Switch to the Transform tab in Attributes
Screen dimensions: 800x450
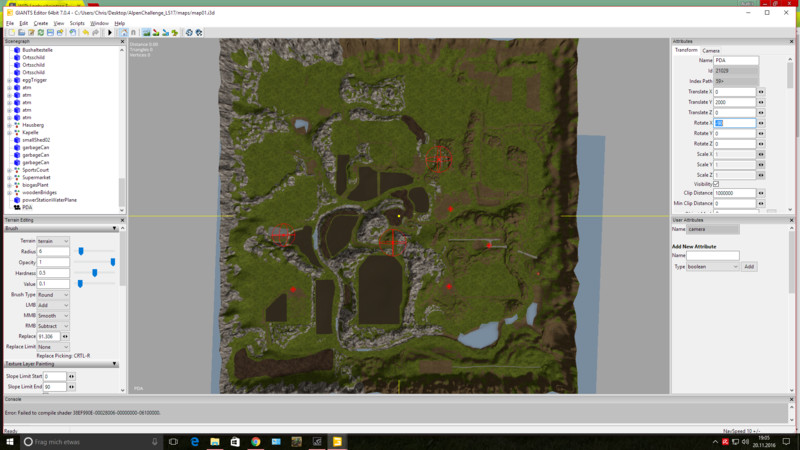point(686,51)
